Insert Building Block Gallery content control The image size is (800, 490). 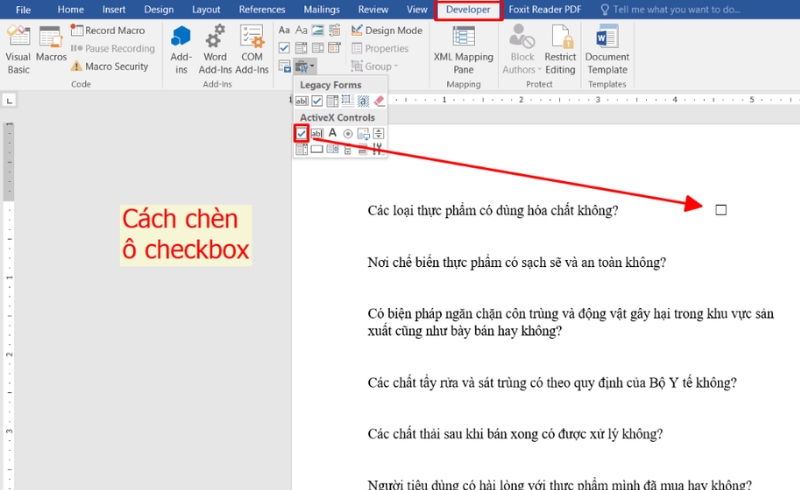[x=334, y=30]
